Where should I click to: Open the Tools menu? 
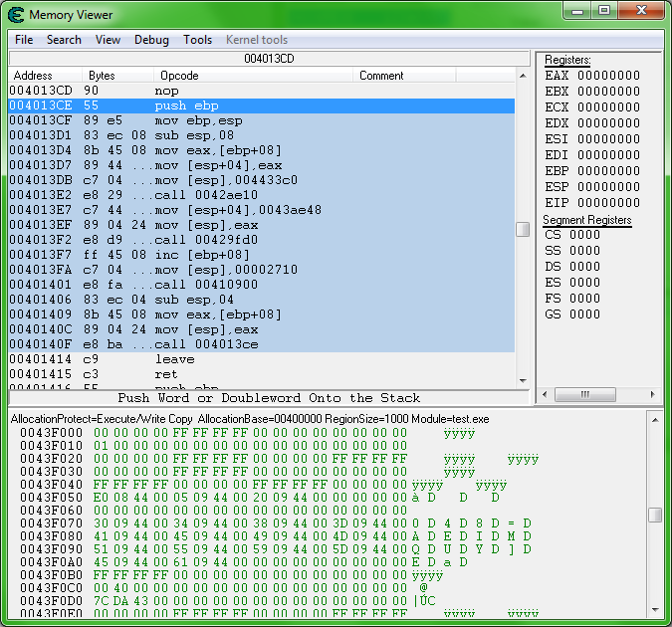(x=197, y=40)
